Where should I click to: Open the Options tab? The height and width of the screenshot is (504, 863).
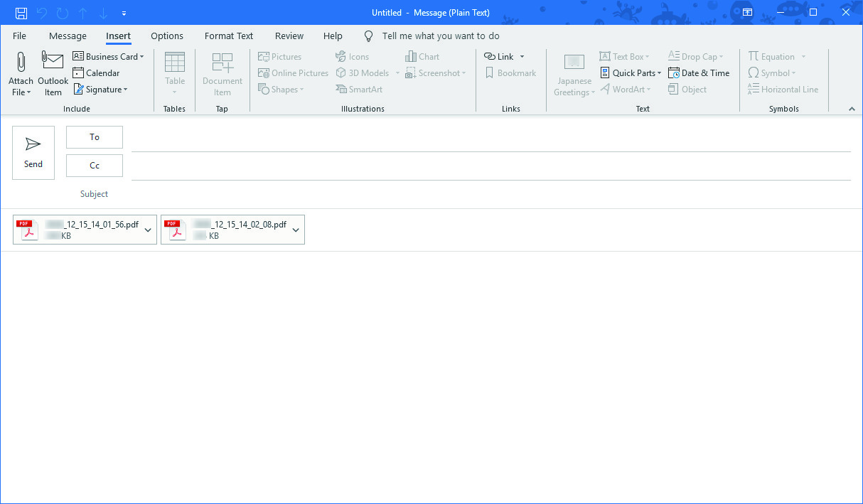pos(167,36)
